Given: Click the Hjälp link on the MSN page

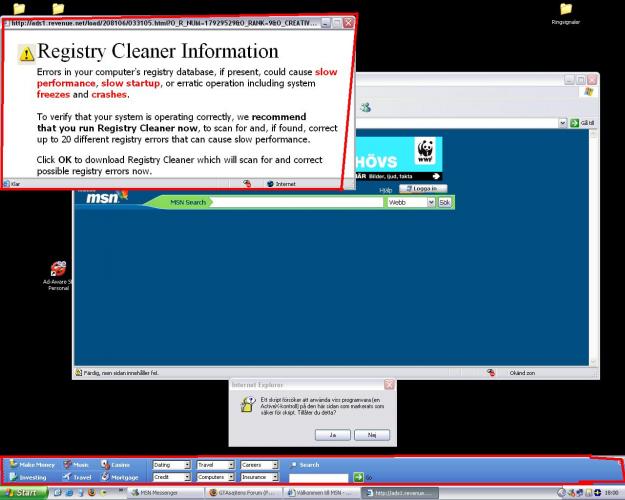Looking at the screenshot, I should pos(385,191).
